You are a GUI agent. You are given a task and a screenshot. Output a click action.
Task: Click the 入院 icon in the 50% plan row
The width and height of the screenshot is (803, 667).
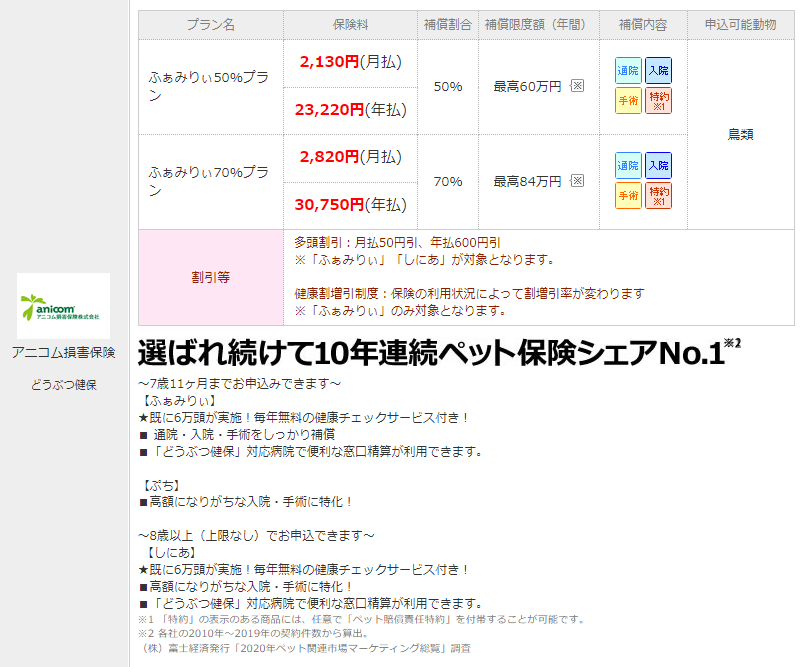(658, 70)
